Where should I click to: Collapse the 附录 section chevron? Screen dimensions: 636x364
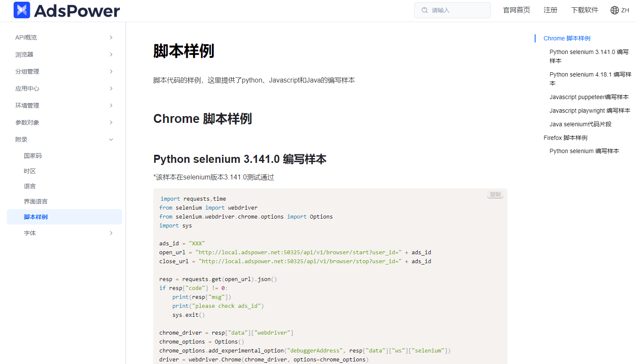111,139
